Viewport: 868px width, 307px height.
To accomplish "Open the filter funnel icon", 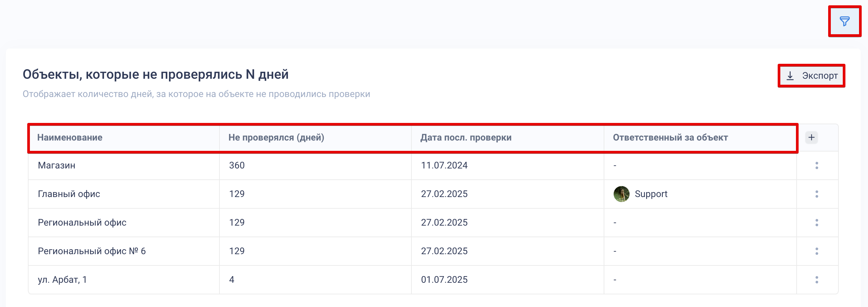I will tap(844, 21).
